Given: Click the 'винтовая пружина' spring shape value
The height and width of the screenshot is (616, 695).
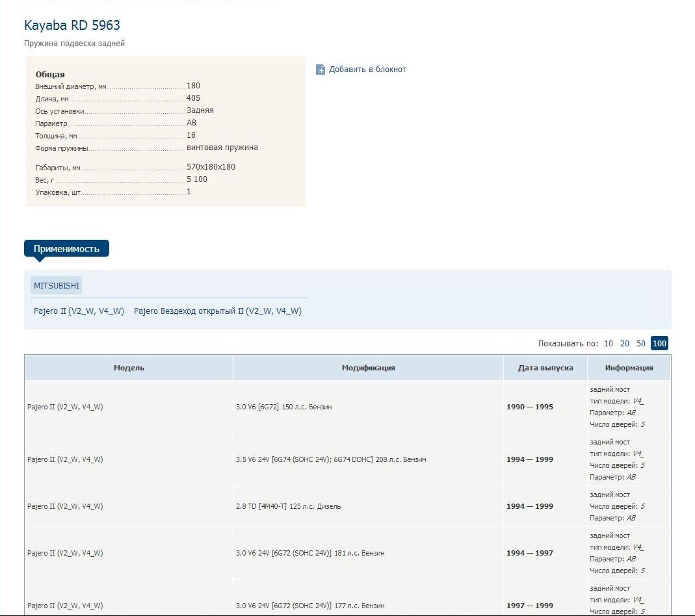Looking at the screenshot, I should point(222,148).
